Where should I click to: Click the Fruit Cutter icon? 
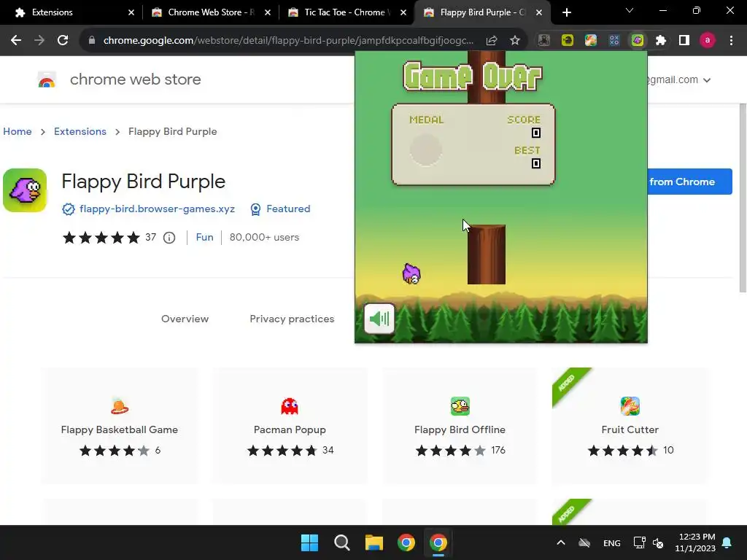pos(630,406)
